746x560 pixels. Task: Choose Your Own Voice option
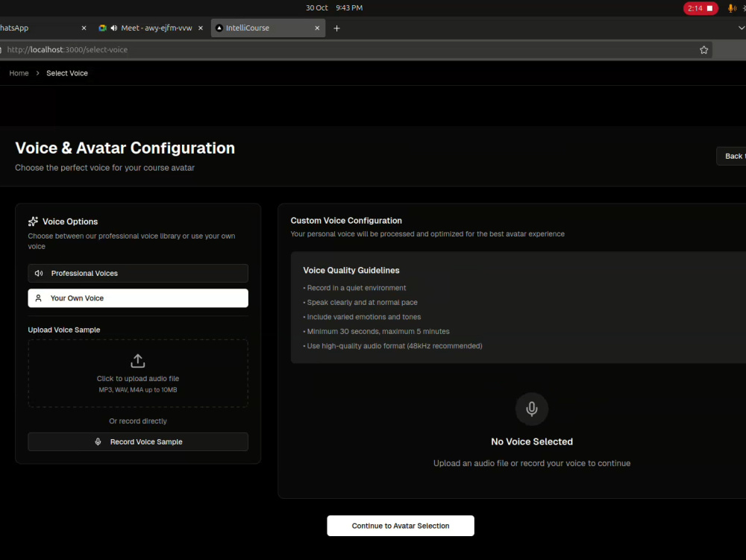[x=138, y=298]
